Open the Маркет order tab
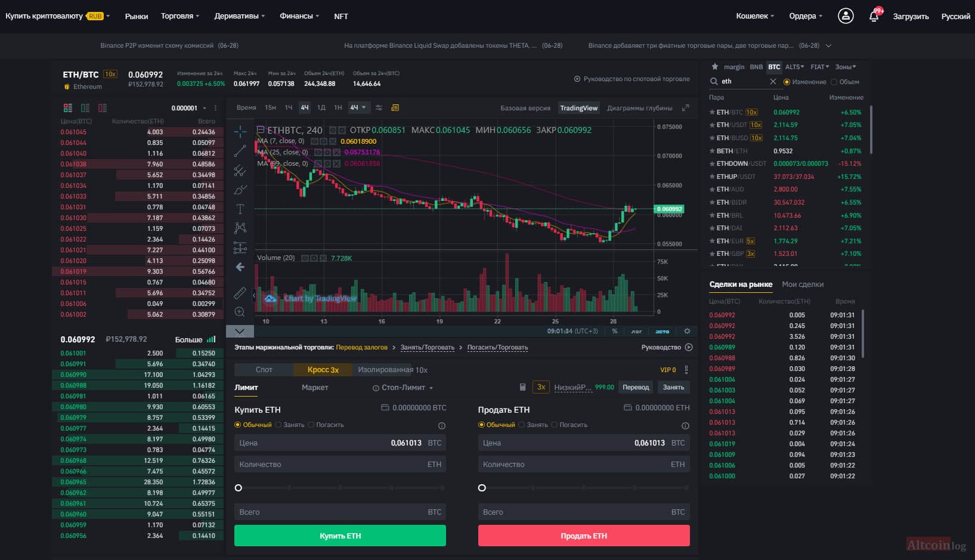This screenshot has height=560, width=975. coord(315,388)
